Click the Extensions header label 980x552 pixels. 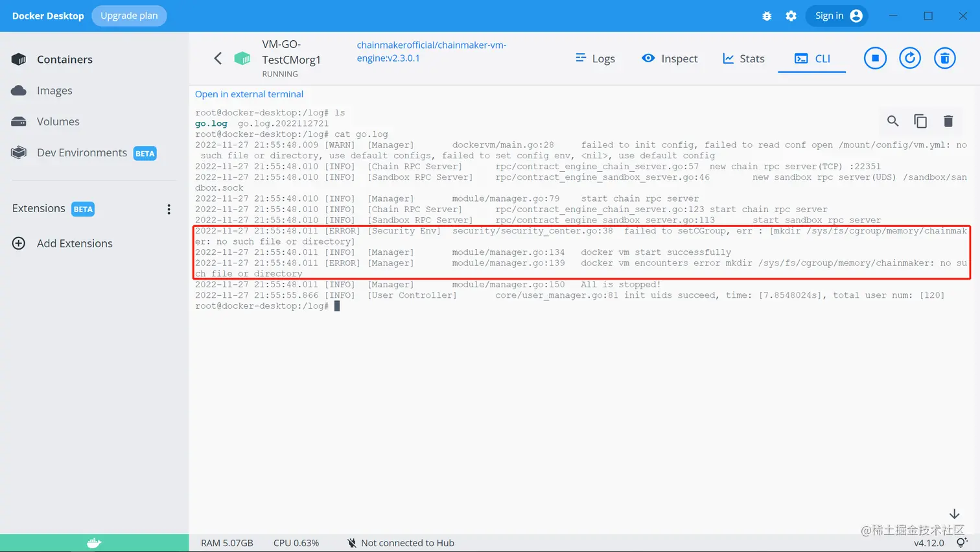(39, 208)
